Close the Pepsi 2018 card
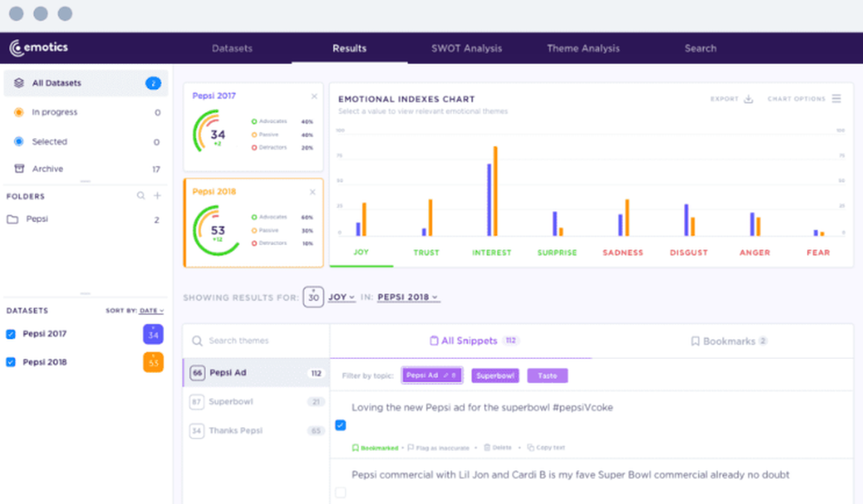 [312, 192]
